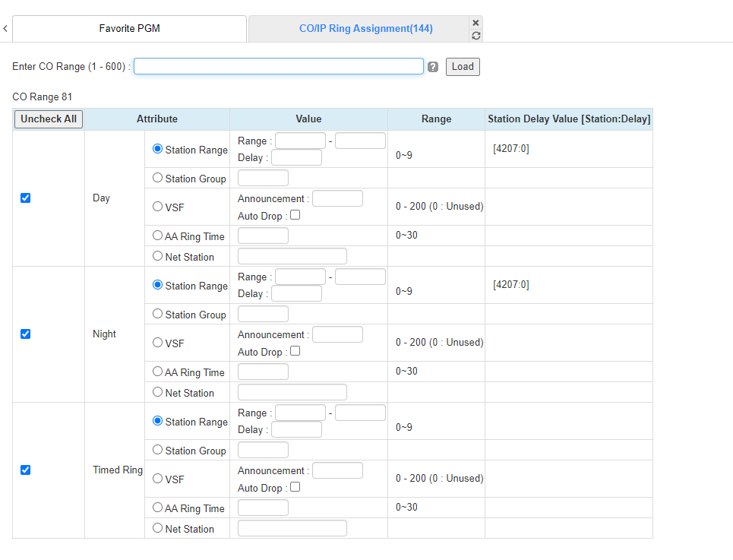Select Station Group radio under Day
This screenshot has width=733, height=560.
(x=158, y=178)
